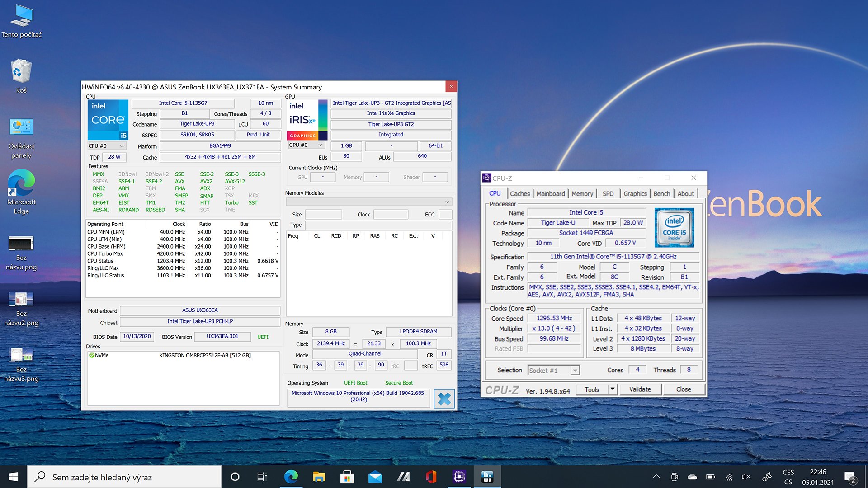This screenshot has width=868, height=488.
Task: Expand the CPU #0 dropdown in HWiNFO
Action: click(x=106, y=146)
